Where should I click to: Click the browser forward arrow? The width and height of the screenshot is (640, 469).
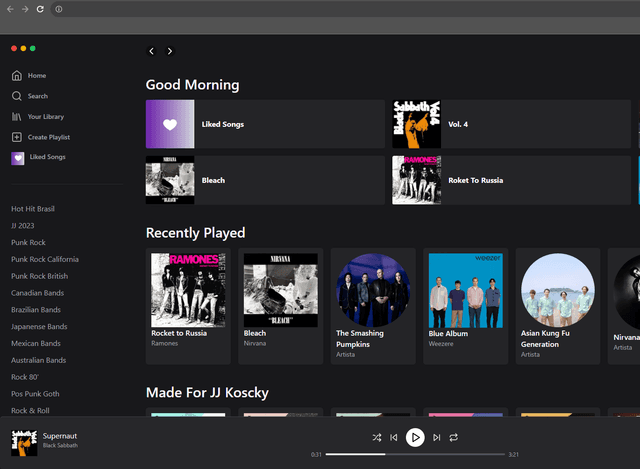(25, 9)
